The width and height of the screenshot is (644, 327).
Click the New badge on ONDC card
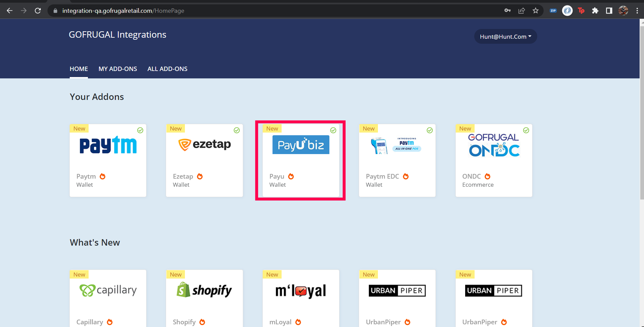[x=465, y=129]
